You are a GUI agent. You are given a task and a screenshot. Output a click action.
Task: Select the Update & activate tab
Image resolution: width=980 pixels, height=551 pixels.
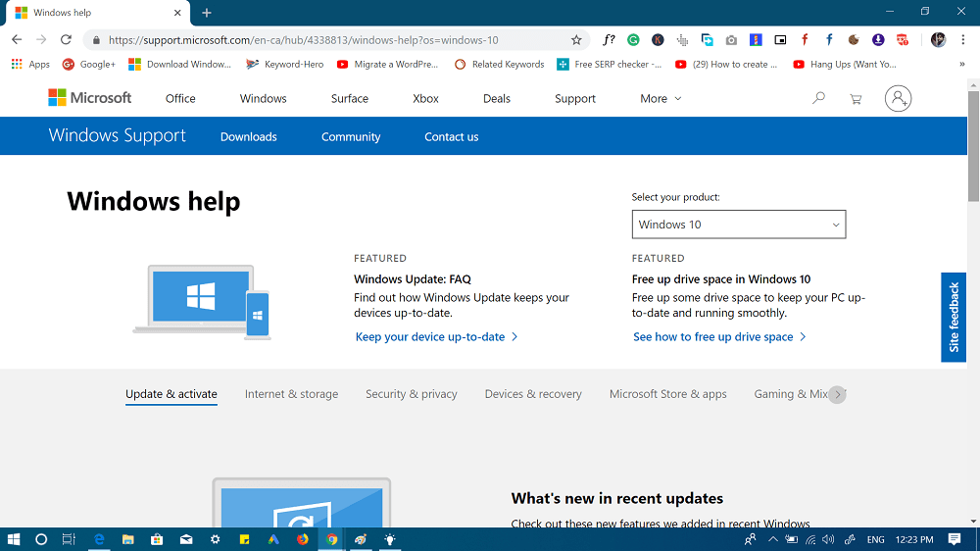[x=171, y=394]
